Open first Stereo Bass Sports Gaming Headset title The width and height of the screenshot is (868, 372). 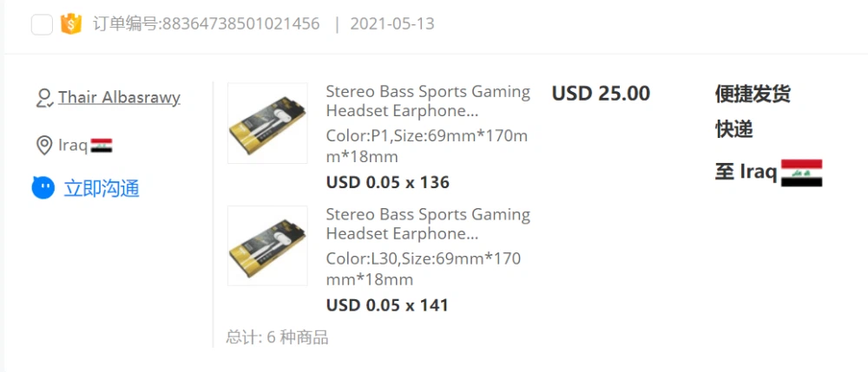point(428,101)
